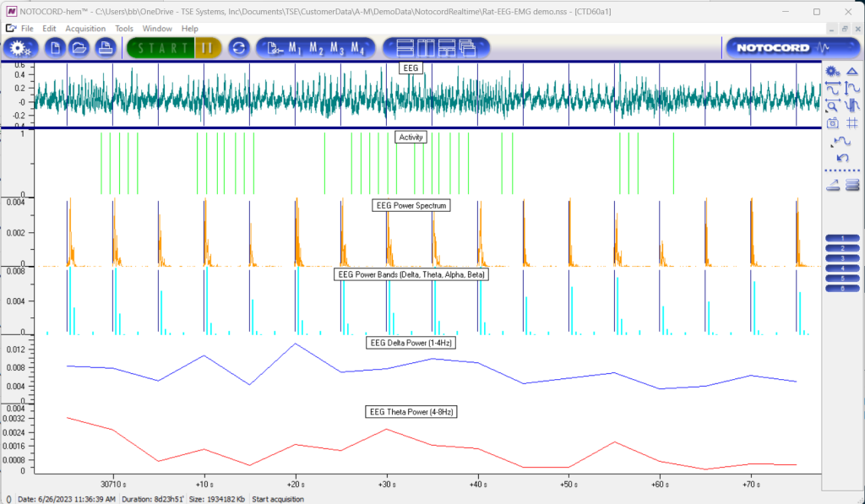Click the triangle icon in the side panel

[x=852, y=71]
